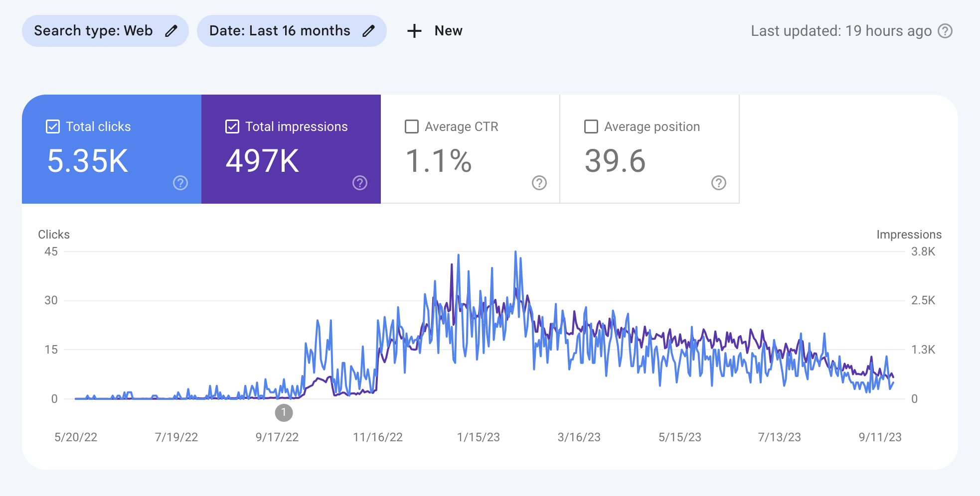Open the Average position help icon
This screenshot has height=496, width=980.
click(x=719, y=183)
